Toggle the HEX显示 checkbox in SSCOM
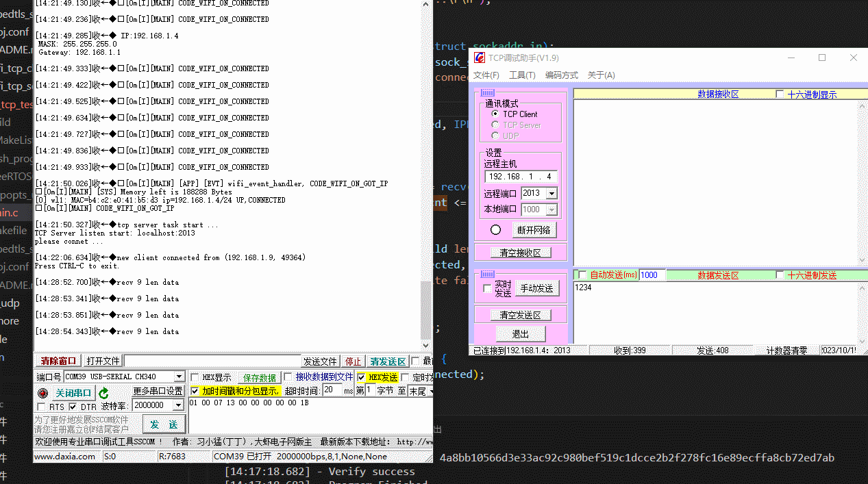868x484 pixels. click(195, 377)
